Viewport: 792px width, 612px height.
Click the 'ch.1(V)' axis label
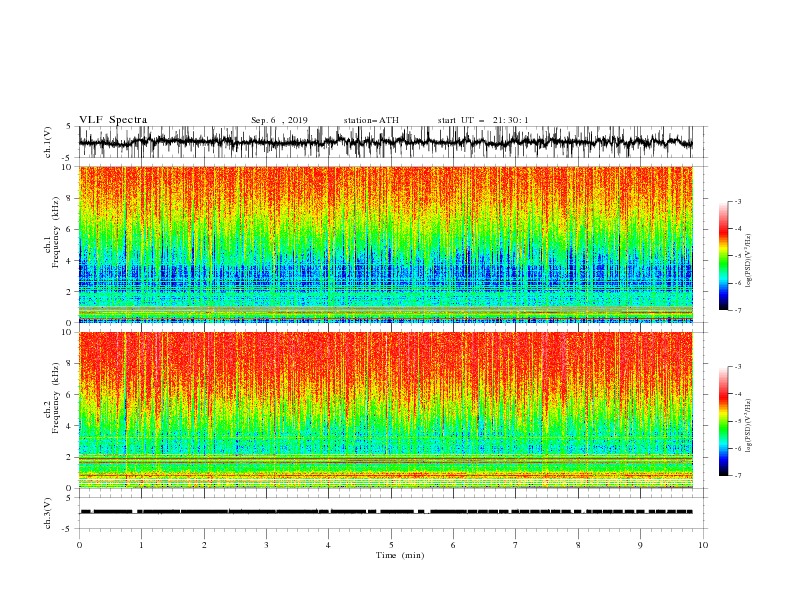[x=48, y=142]
